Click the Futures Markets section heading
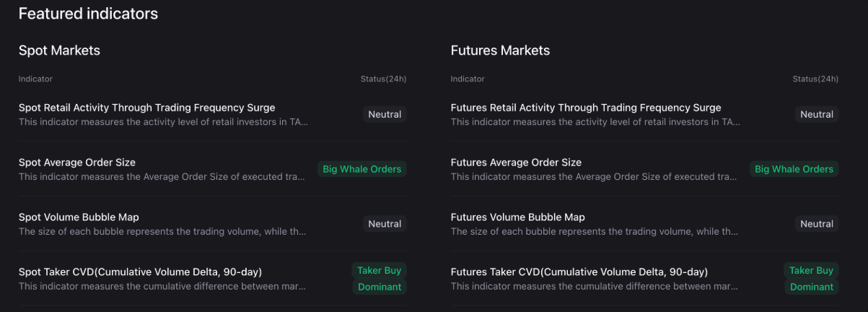This screenshot has height=312, width=868. coord(500,51)
